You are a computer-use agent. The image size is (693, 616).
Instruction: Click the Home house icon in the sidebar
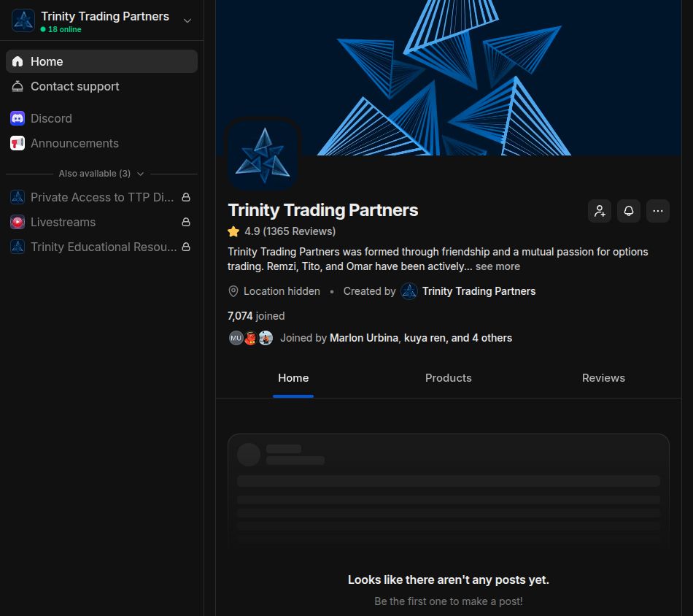point(18,61)
